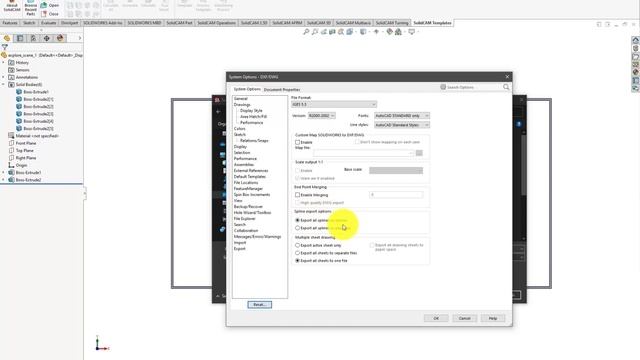Click the Close icon in SolidCAM ribbon

point(50,14)
